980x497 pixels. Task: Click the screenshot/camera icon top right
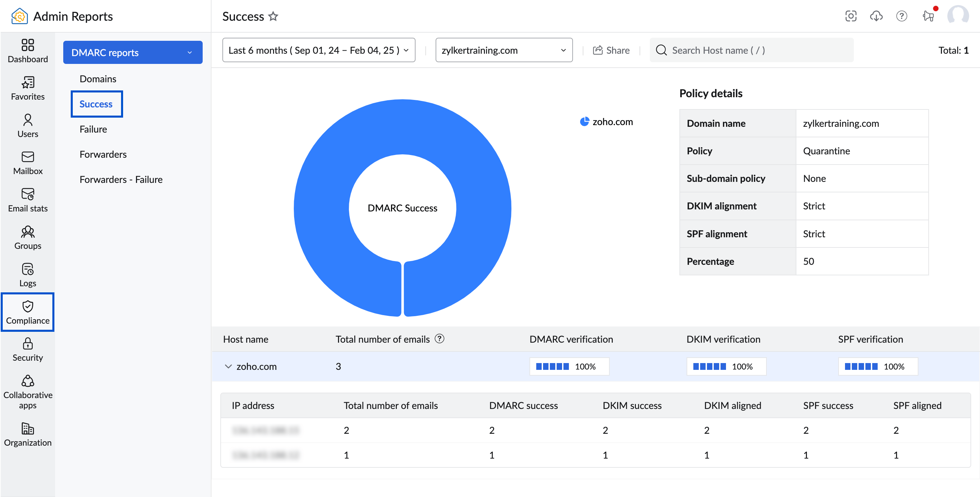tap(851, 16)
